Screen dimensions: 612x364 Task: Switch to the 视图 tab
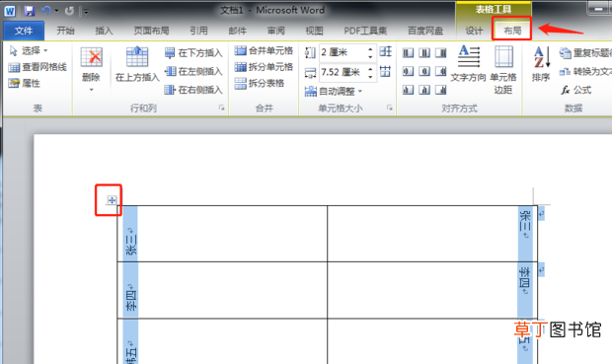coord(314,31)
